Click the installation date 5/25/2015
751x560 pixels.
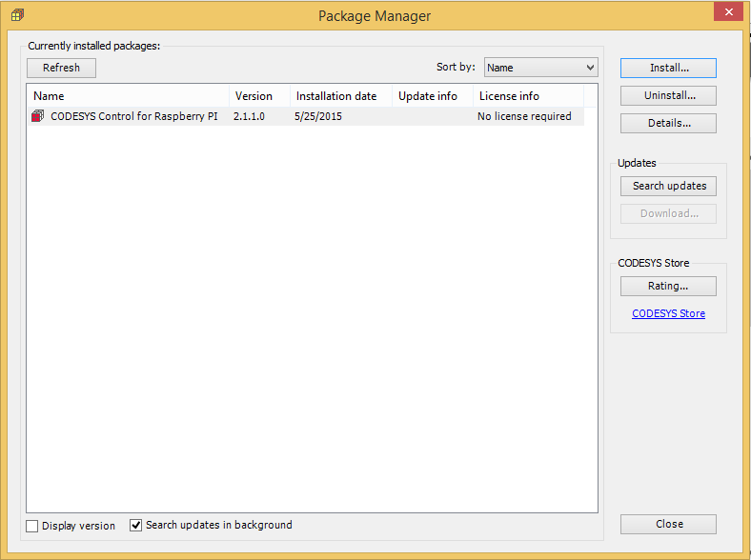click(318, 116)
